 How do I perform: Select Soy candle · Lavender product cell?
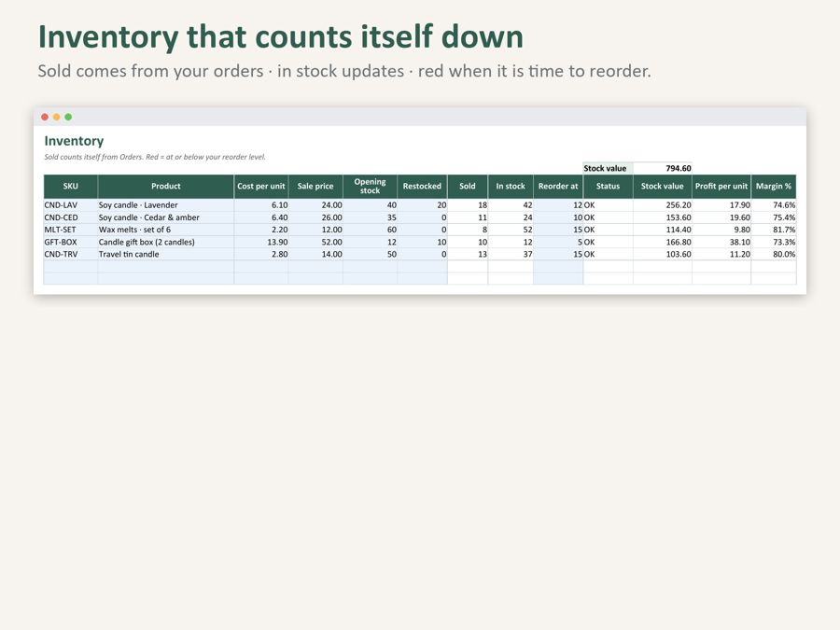(166, 205)
